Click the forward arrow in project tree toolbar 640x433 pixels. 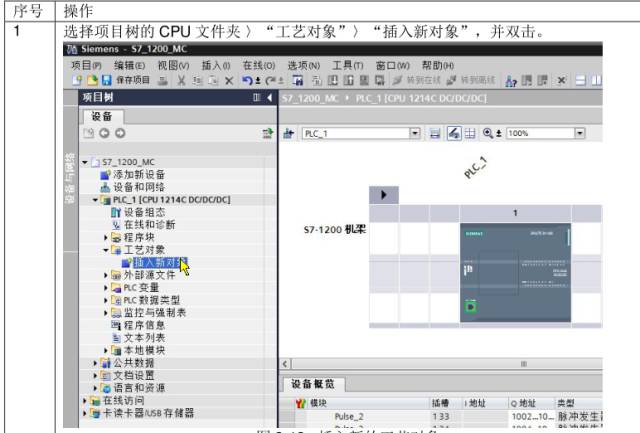120,133
